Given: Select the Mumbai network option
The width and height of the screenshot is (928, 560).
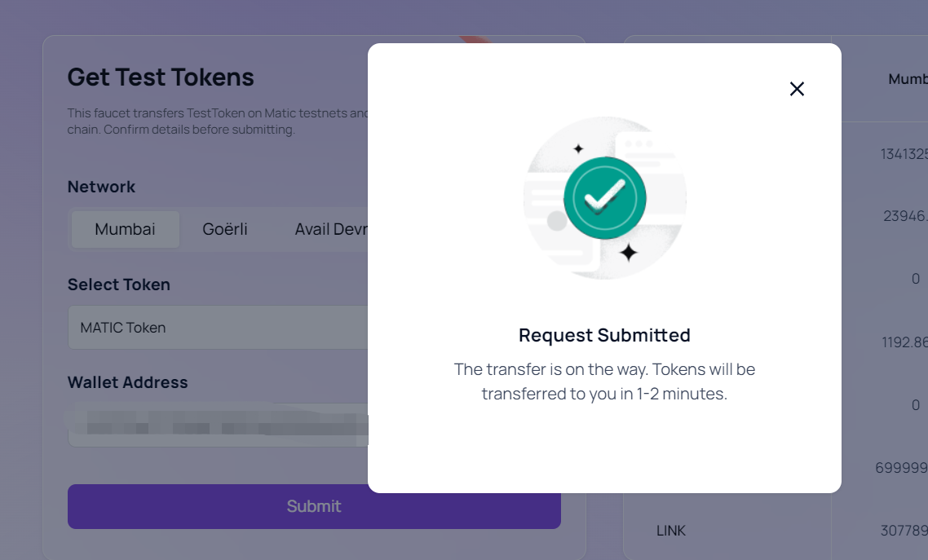Looking at the screenshot, I should point(125,229).
